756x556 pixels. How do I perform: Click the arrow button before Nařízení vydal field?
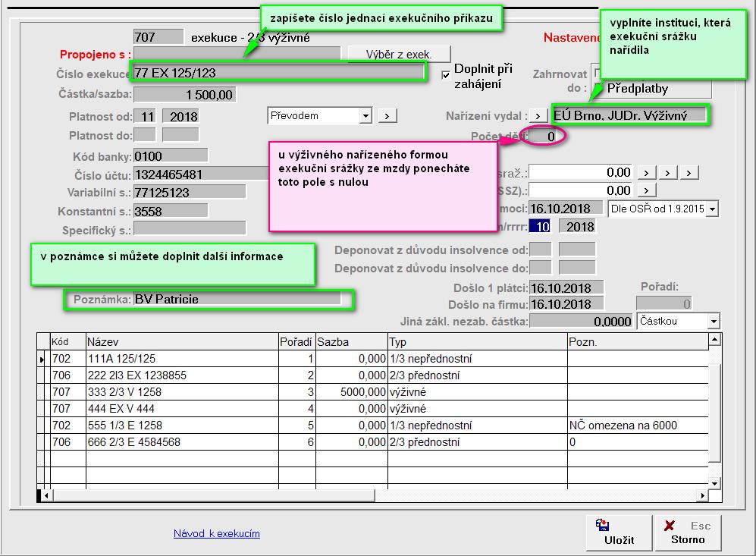(538, 116)
